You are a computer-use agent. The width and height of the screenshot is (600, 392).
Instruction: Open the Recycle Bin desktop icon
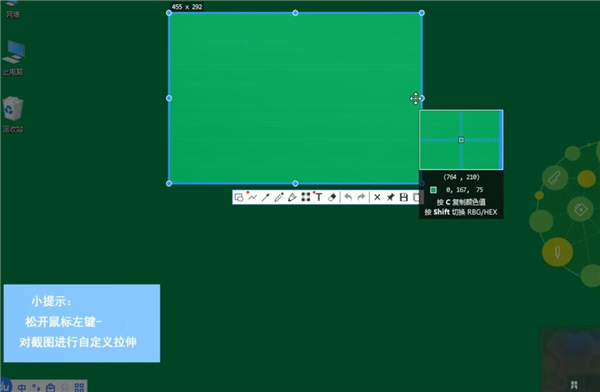coord(13,114)
